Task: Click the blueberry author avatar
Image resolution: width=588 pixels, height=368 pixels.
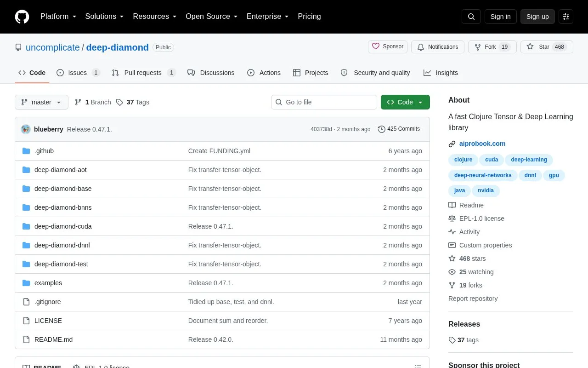Action: (x=26, y=129)
